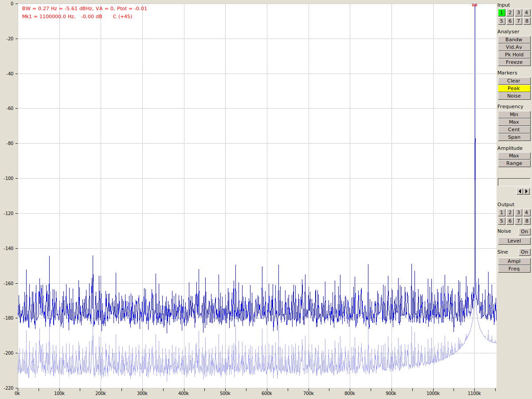The height and width of the screenshot is (399, 532).
Task: Select the Frequency Cent button
Action: point(514,129)
